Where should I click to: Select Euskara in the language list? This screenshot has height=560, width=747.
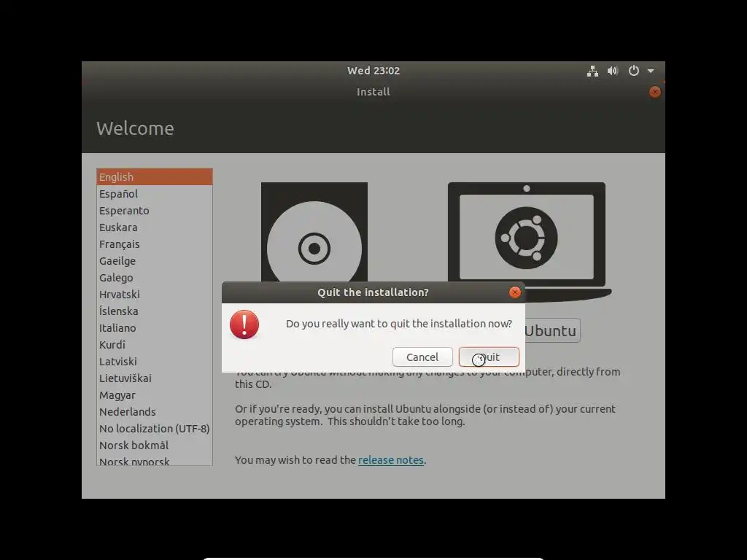(155, 227)
